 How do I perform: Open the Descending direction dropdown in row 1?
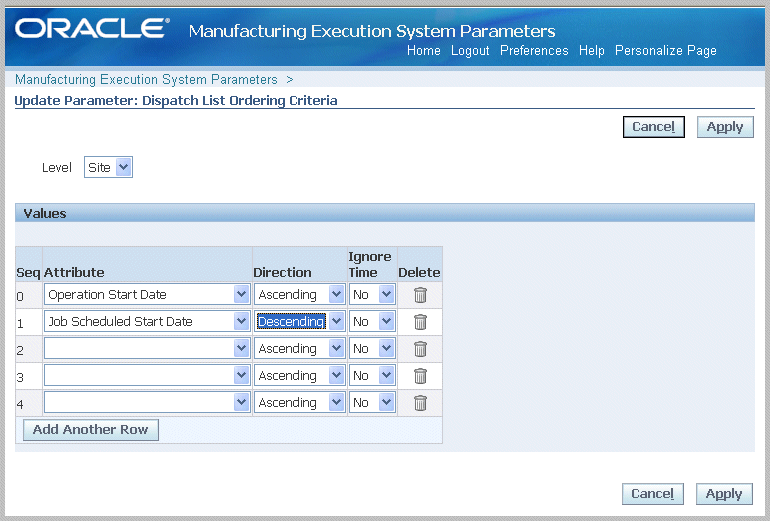coord(299,322)
